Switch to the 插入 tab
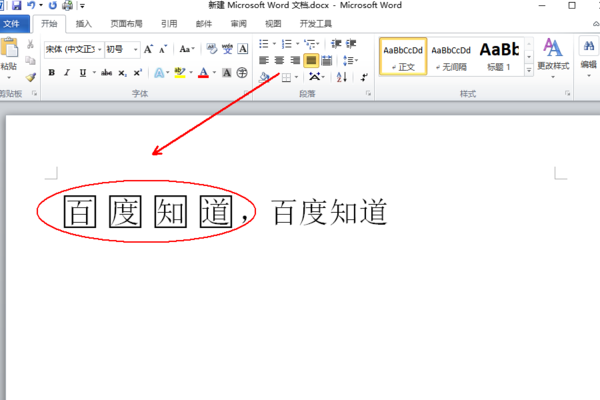This screenshot has height=400, width=600. coord(83,24)
